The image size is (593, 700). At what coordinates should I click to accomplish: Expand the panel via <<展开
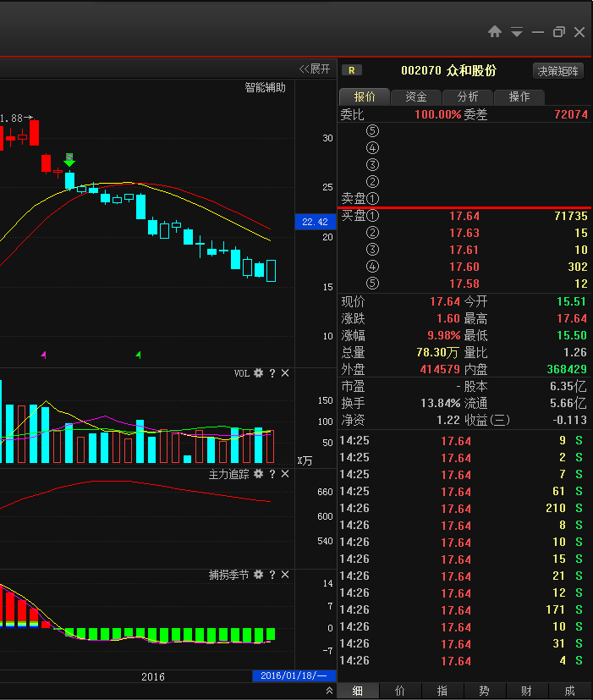click(x=315, y=69)
